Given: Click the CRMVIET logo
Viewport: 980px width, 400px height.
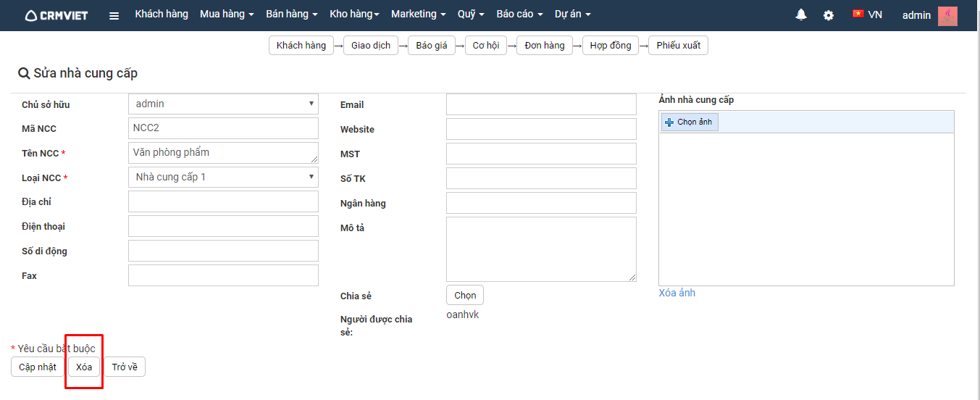Looking at the screenshot, I should click(56, 15).
